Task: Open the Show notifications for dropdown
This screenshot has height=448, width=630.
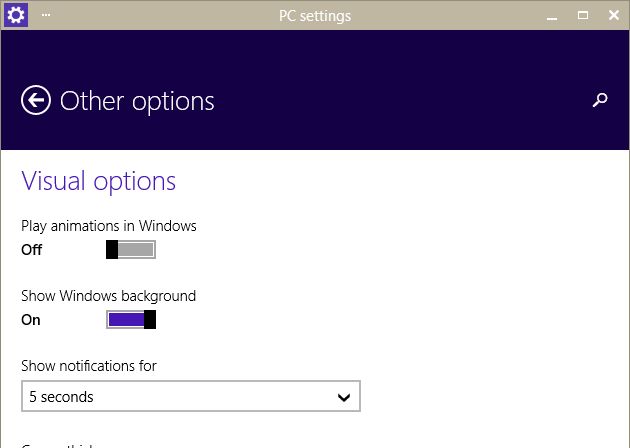Action: [x=190, y=397]
